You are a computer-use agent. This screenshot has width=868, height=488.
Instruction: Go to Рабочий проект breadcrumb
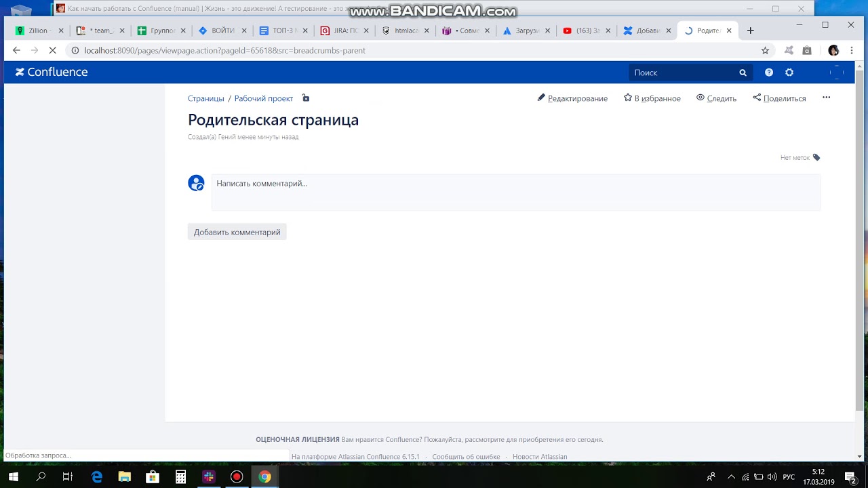264,98
